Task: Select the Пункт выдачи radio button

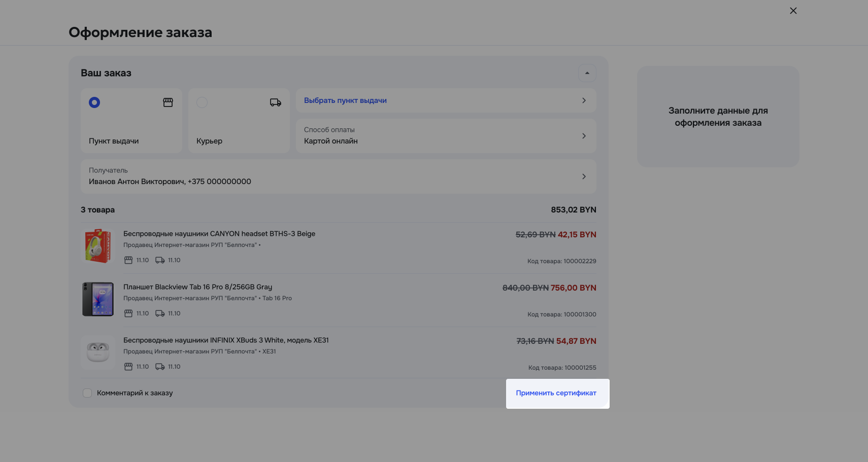Action: 94,102
